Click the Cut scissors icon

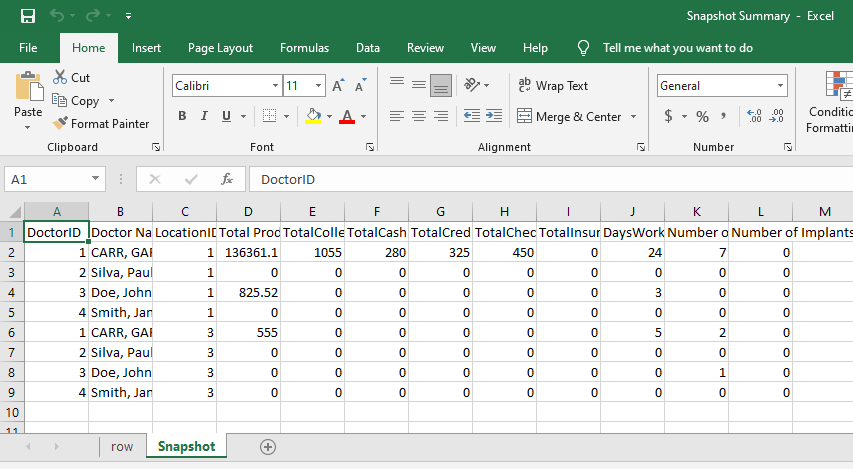[x=60, y=78]
